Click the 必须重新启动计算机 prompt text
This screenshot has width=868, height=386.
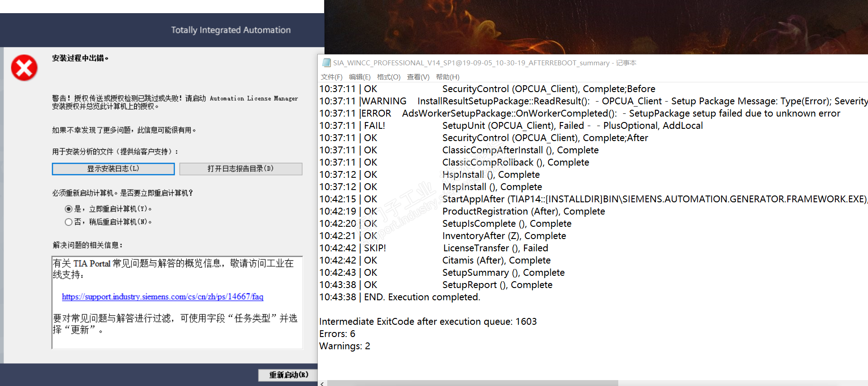[x=123, y=193]
